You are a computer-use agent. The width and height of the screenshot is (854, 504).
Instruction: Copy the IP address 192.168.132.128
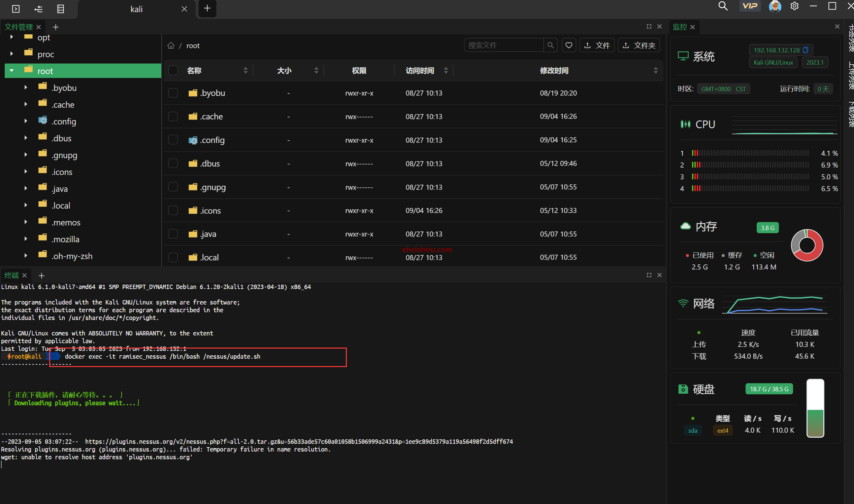tap(805, 50)
